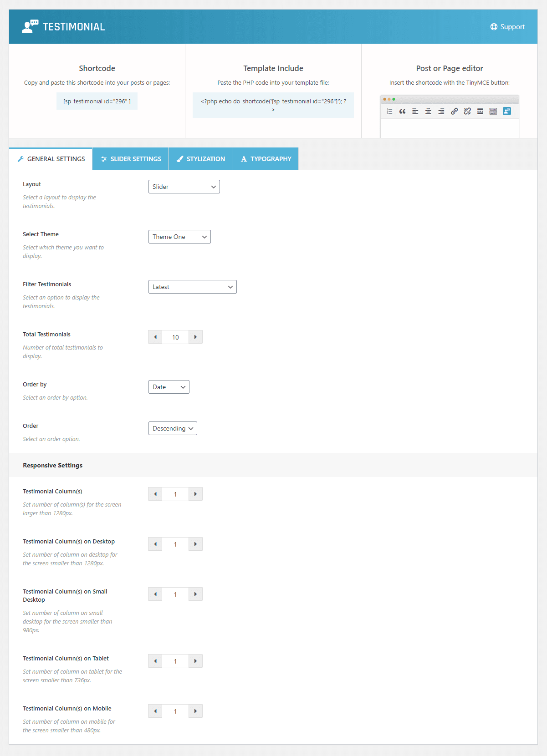Click the Filter Testimonials label
The width and height of the screenshot is (547, 756).
click(47, 284)
